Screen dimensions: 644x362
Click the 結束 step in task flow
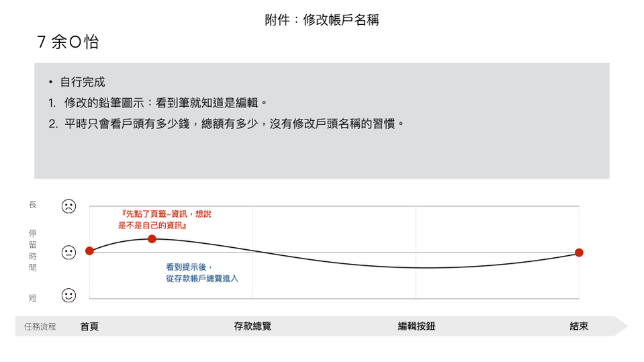point(579,326)
